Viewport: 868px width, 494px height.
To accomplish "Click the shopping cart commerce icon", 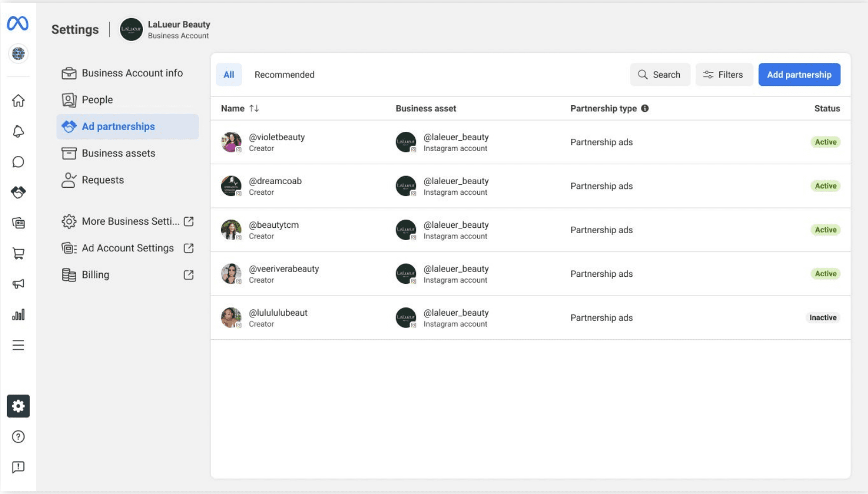I will (18, 253).
